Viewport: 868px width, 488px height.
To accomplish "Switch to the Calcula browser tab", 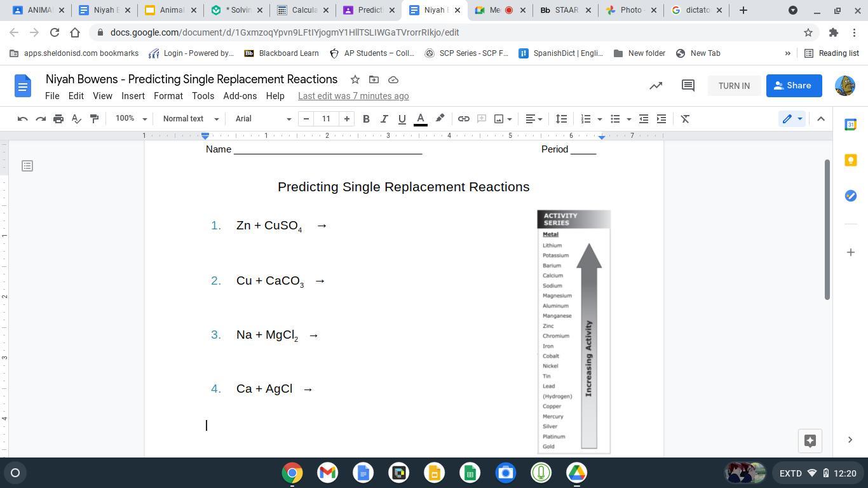I will (303, 10).
